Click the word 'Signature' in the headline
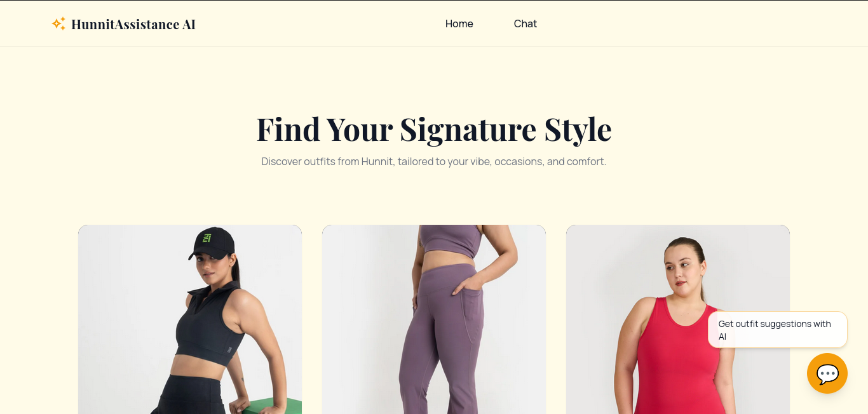The height and width of the screenshot is (414, 868). pyautogui.click(x=468, y=128)
